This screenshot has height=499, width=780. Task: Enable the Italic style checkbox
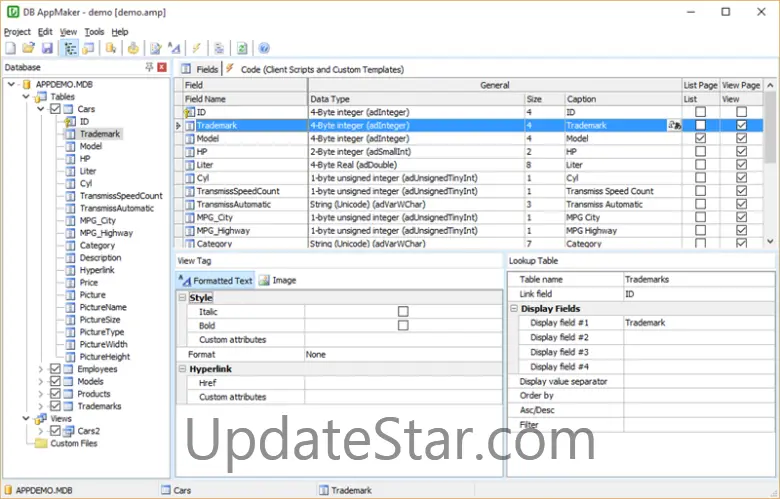pyautogui.click(x=403, y=311)
